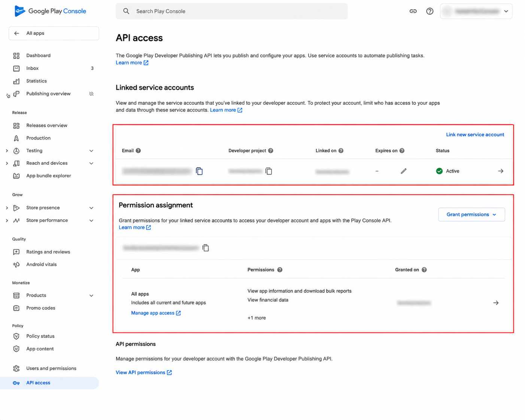
Task: Show help tooltip for Permissions column
Action: click(x=280, y=270)
